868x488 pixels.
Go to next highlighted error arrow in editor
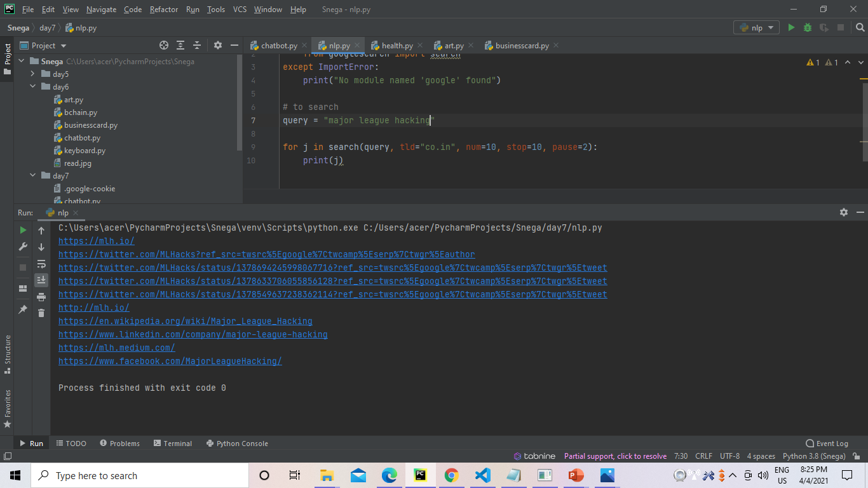coord(861,62)
